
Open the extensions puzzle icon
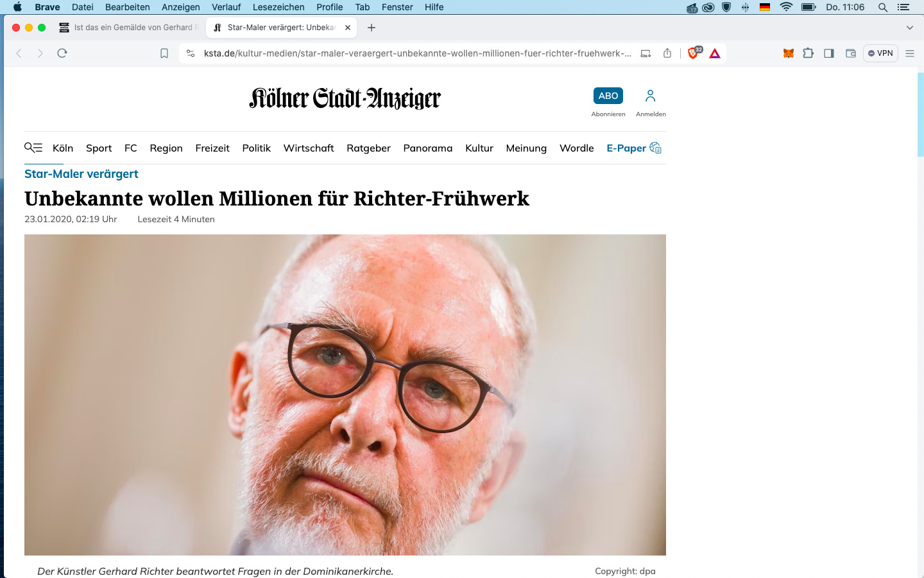click(809, 53)
